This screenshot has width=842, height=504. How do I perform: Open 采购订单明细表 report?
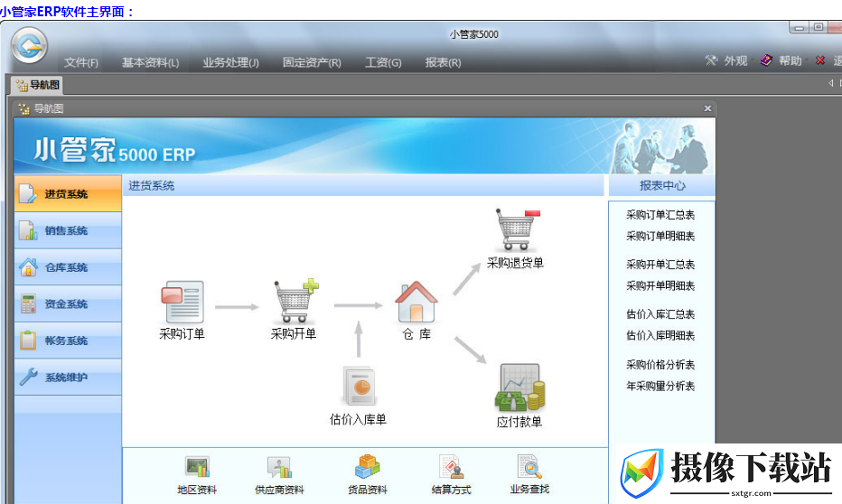coord(660,236)
